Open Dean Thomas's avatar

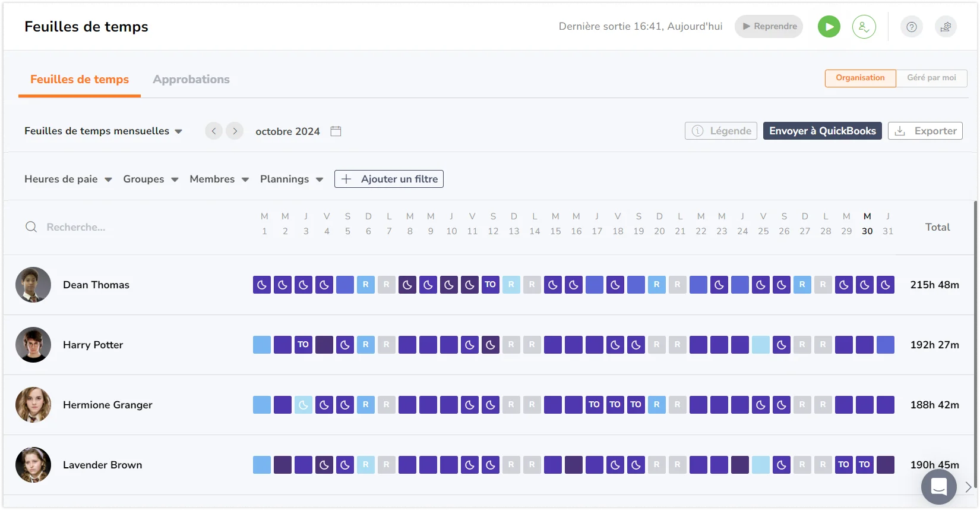(33, 285)
